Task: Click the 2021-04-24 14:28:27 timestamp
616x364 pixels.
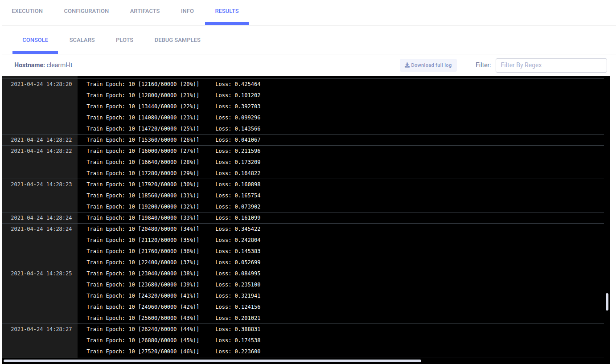Action: coord(41,329)
